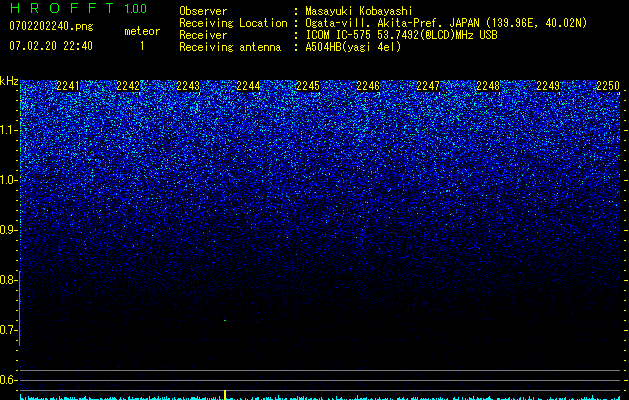Screen dimensions: 629x400
Task: Click the Observer label
Action: pyautogui.click(x=203, y=11)
